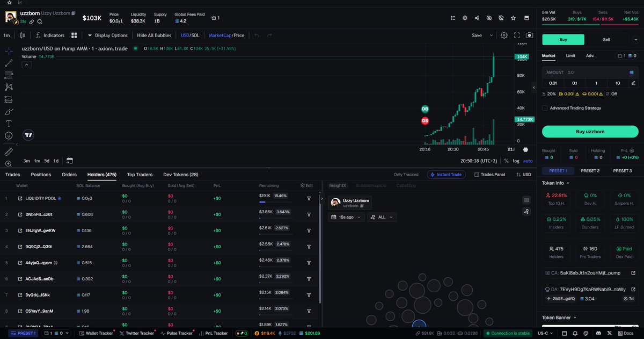Image resolution: width=644 pixels, height=339 pixels.
Task: Open the Trades Panel button
Action: 489,175
